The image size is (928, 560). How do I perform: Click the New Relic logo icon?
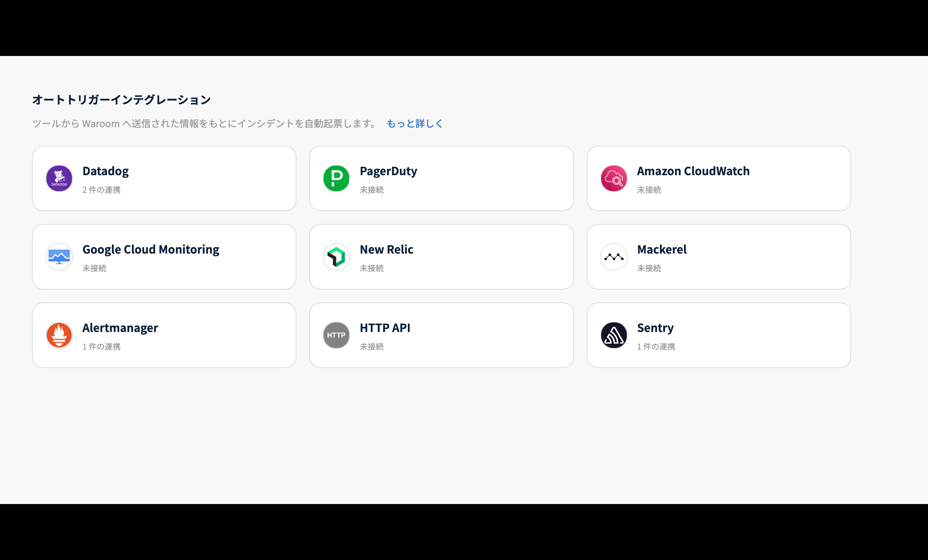[x=336, y=257]
